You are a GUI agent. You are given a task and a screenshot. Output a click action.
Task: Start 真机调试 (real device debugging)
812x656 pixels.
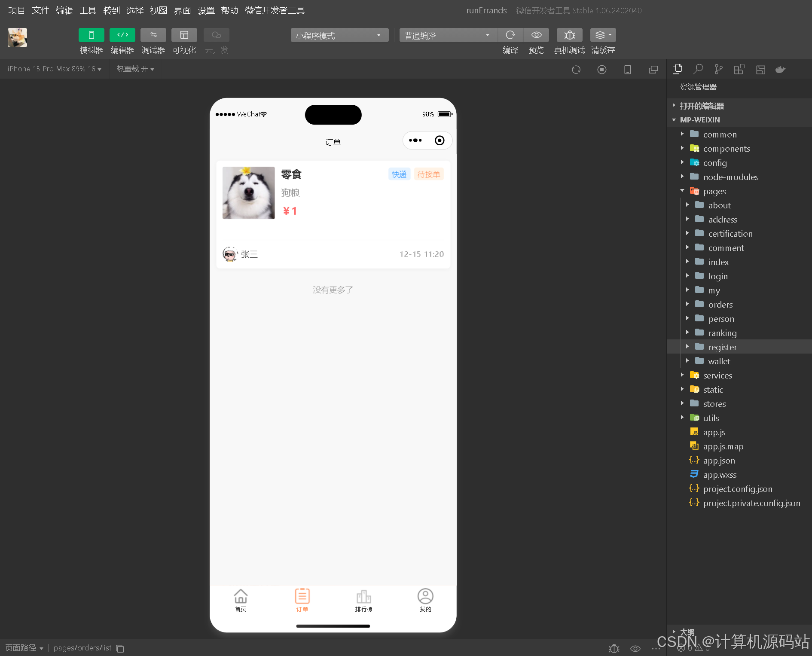(x=569, y=35)
